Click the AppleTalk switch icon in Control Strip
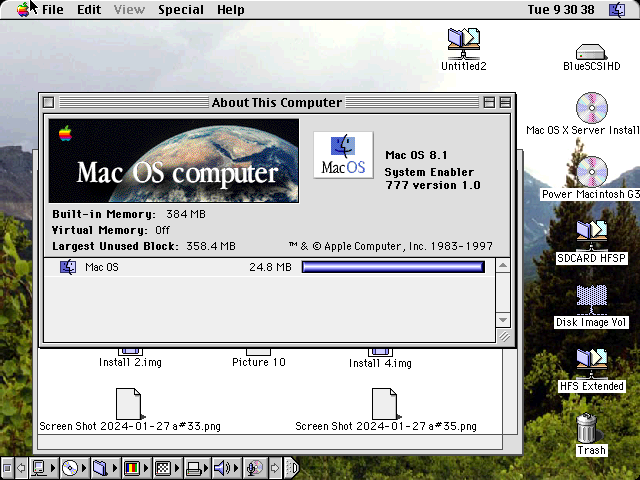 point(39,468)
